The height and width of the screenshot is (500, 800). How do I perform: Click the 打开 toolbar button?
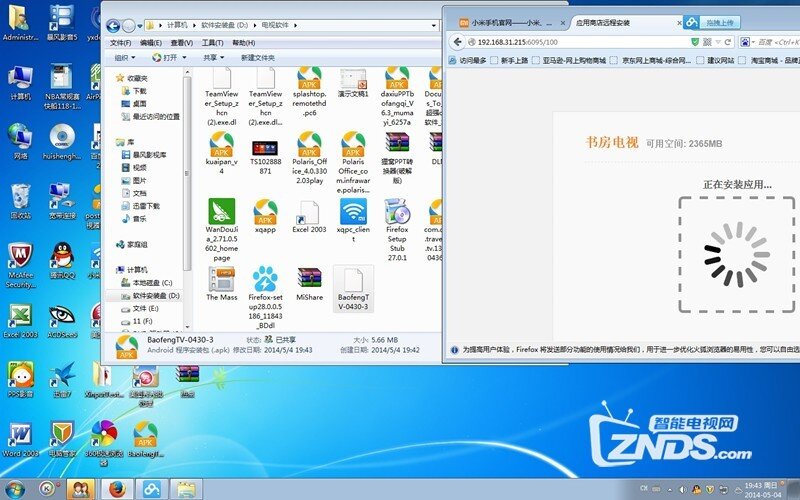click(164, 58)
